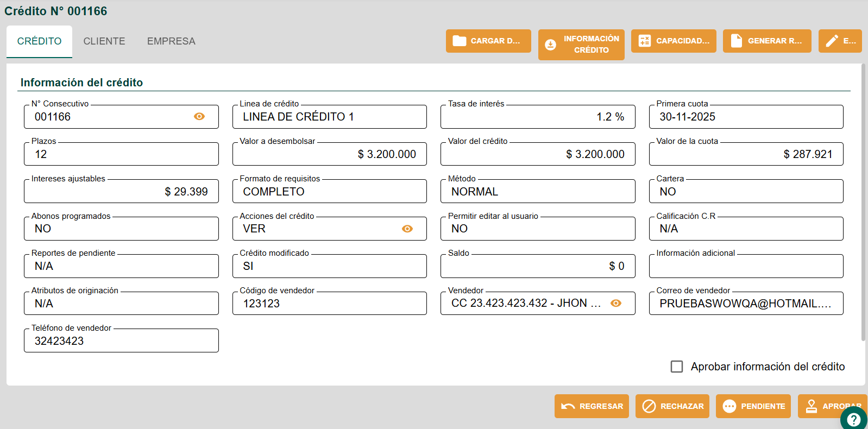
Task: Click the stamp icon on Aprobar button
Action: (x=811, y=406)
